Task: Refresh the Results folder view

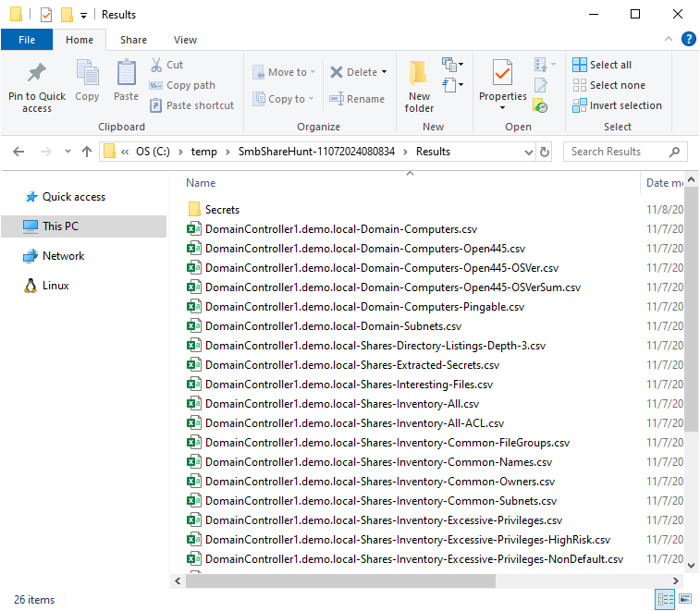Action: [545, 152]
